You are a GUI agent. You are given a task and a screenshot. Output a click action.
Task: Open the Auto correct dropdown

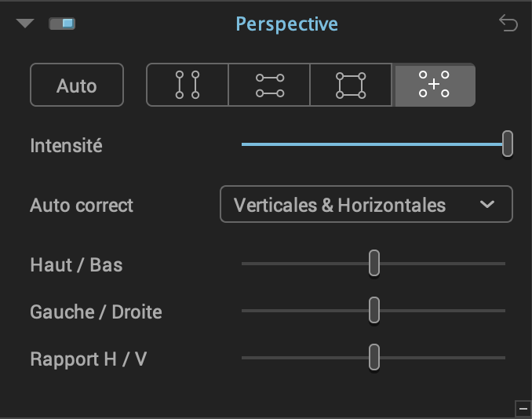click(x=366, y=204)
